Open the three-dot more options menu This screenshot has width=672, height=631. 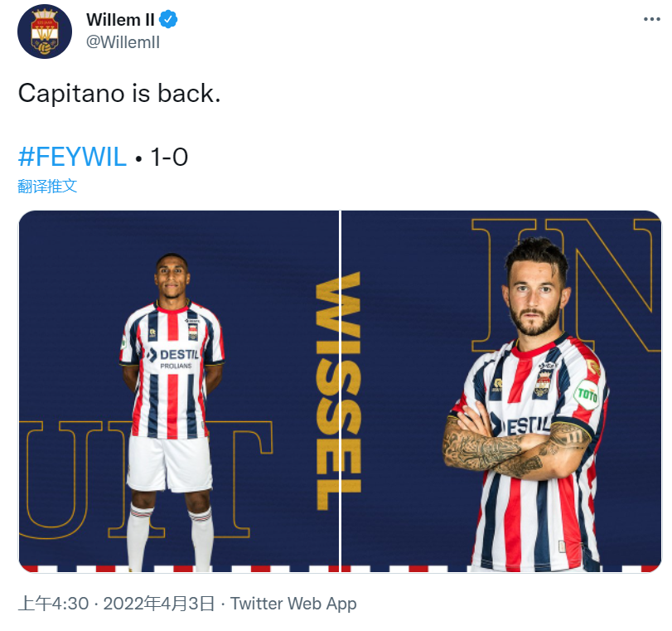tap(651, 19)
